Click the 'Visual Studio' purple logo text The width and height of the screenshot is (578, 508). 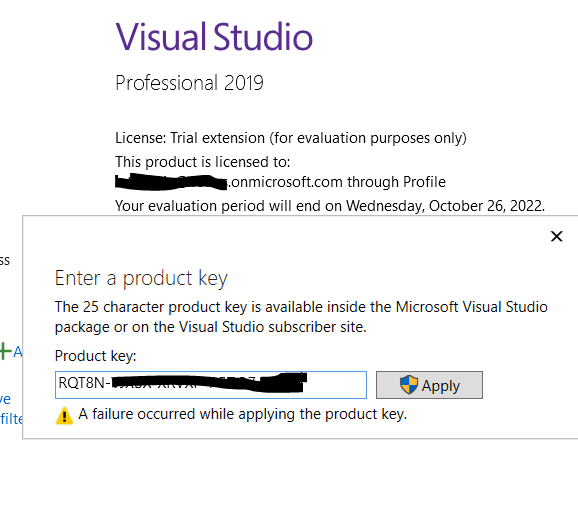point(214,36)
